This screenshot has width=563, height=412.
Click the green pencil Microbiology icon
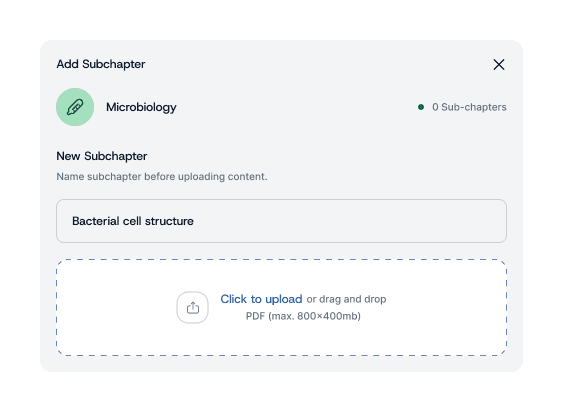75,107
